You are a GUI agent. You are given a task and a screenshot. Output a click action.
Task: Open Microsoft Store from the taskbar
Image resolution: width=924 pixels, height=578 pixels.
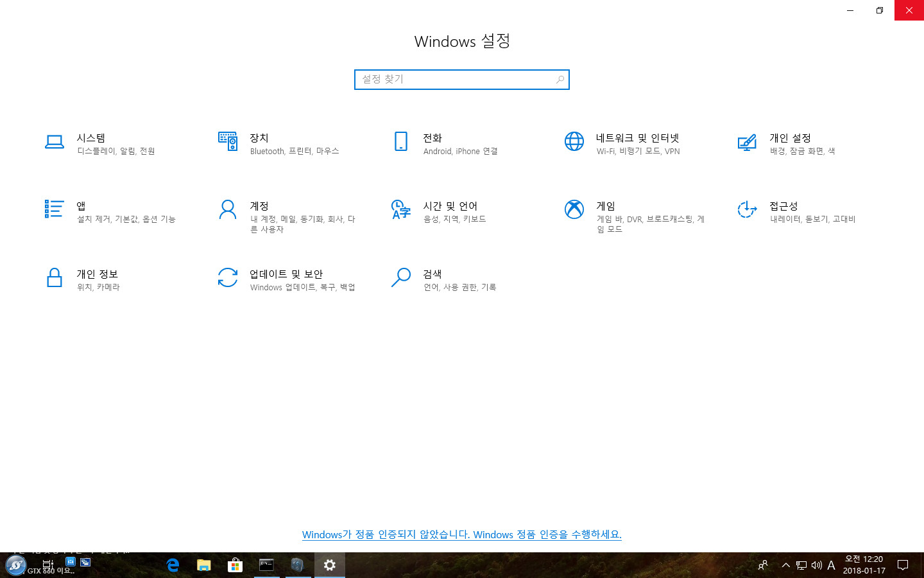(x=235, y=565)
